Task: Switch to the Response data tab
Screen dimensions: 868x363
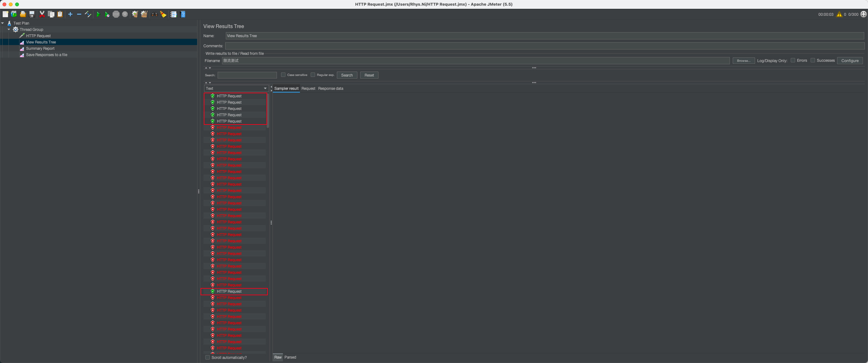Action: tap(330, 88)
